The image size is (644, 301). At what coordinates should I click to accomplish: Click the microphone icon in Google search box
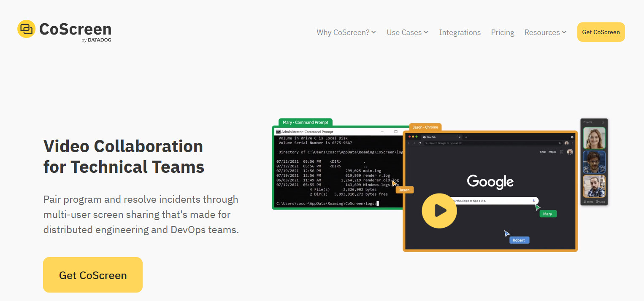(x=534, y=201)
